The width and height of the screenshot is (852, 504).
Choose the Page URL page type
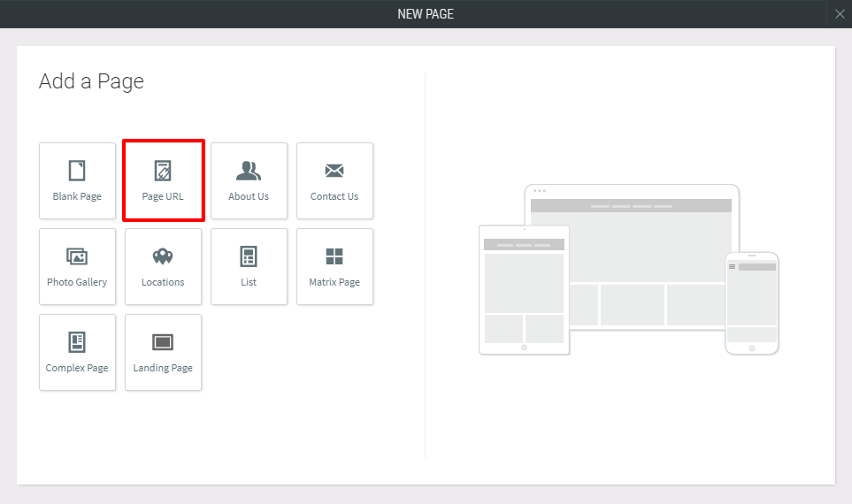[163, 181]
